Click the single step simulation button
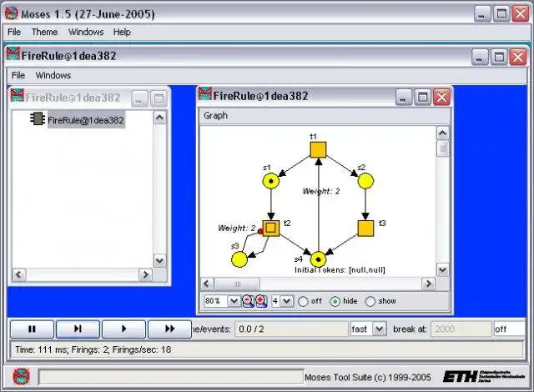 [x=78, y=329]
